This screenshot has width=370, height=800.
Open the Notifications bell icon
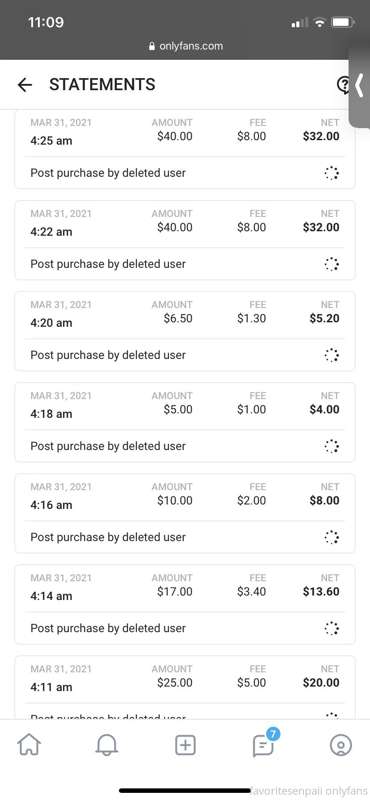(107, 746)
